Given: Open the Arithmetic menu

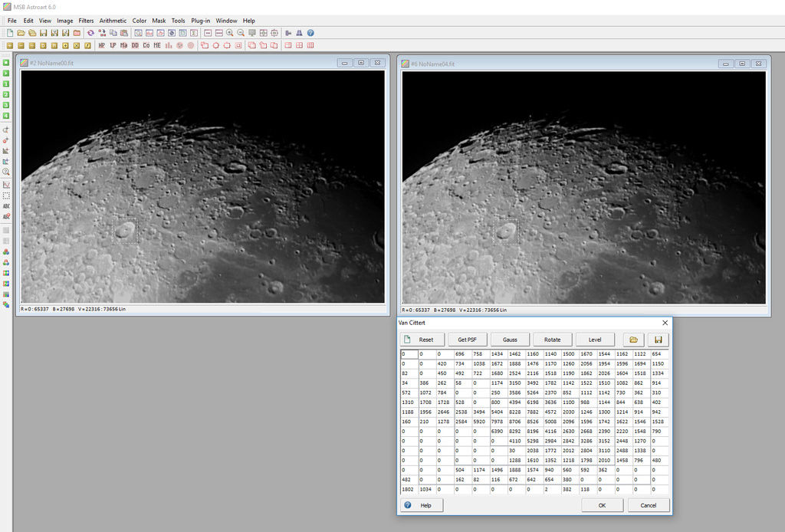Looking at the screenshot, I should click(113, 21).
